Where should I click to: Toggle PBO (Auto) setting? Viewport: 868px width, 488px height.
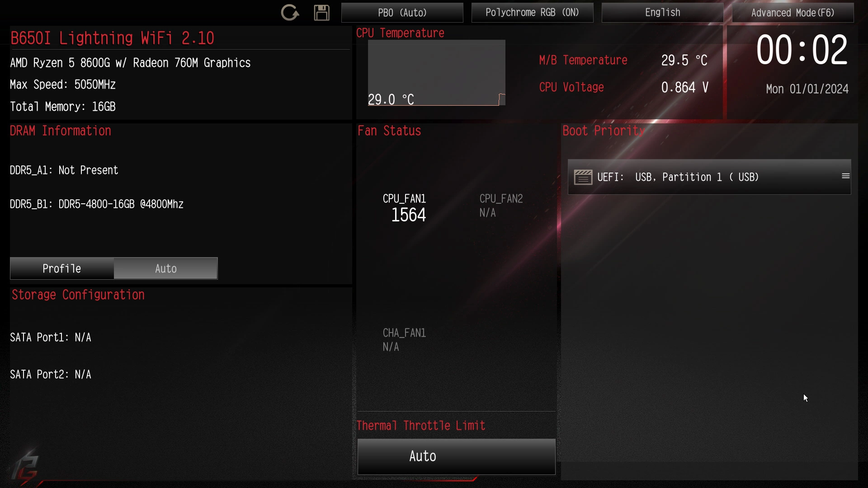coord(402,13)
